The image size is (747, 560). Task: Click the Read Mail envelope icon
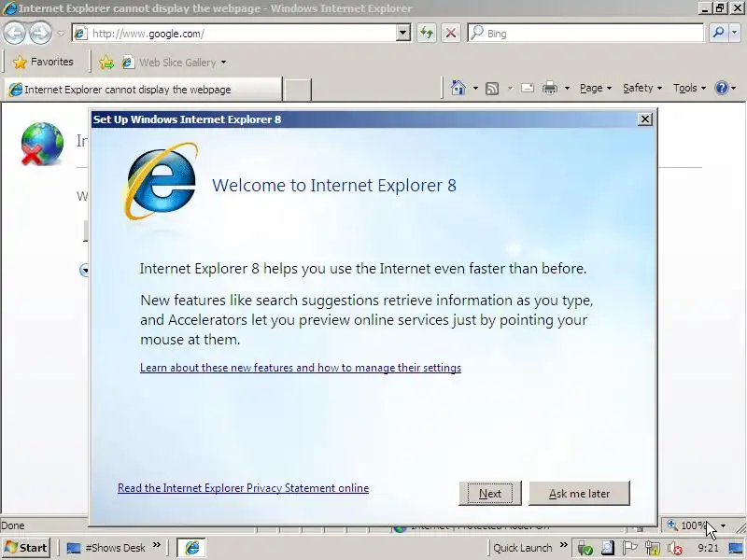tap(528, 88)
